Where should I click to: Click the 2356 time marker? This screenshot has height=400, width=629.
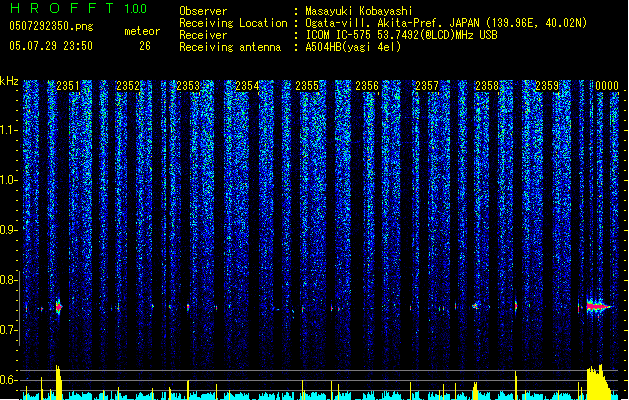point(367,86)
